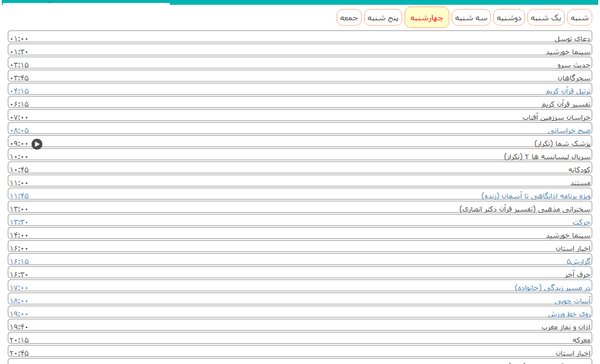The image size is (600, 364).
Task: Open ویژه برنامه اذانگاهی تا آسمان link
Action: tap(536, 196)
